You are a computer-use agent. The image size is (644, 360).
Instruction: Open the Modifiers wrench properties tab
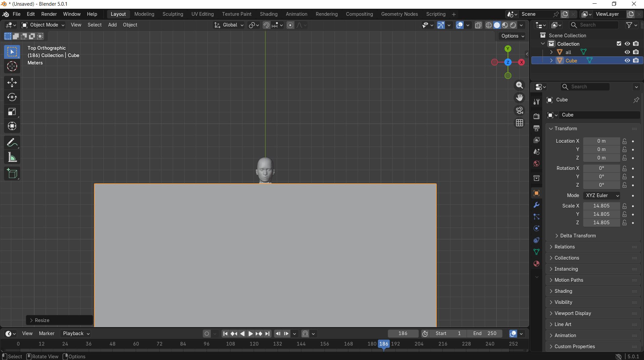point(536,205)
